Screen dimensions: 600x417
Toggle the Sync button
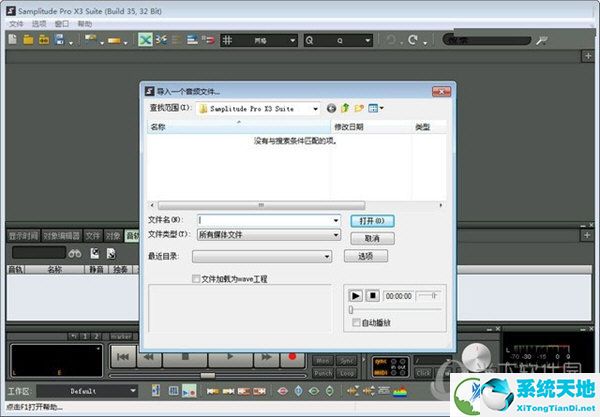pyautogui.click(x=347, y=361)
